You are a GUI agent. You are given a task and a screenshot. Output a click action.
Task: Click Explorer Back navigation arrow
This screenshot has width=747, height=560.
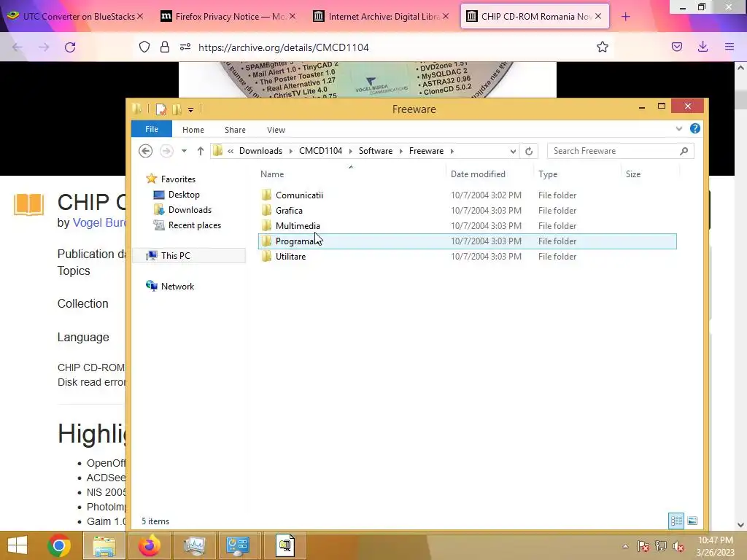click(145, 151)
